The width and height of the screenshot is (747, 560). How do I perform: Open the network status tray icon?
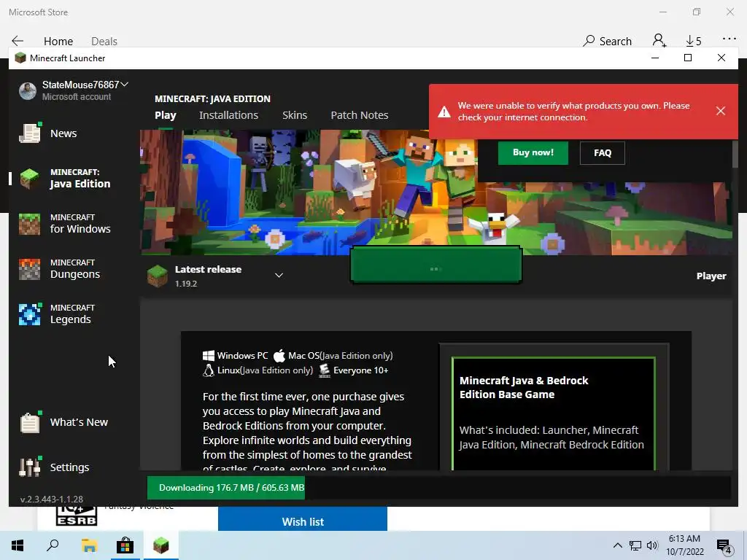pos(635,545)
